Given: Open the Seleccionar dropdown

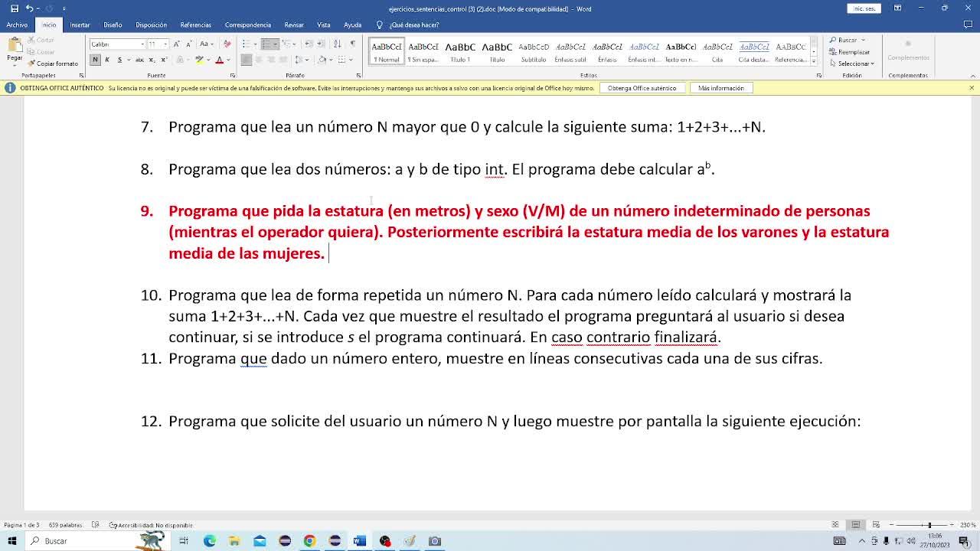Looking at the screenshot, I should pos(851,64).
